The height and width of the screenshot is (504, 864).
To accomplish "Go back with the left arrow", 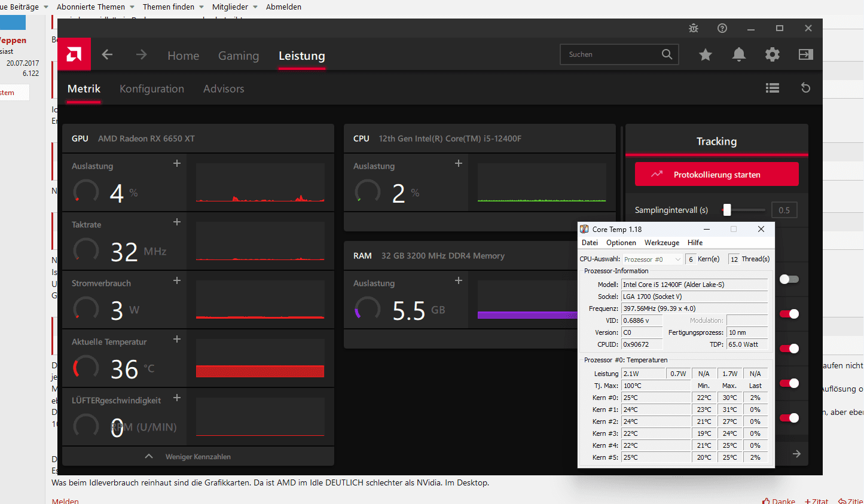I will click(107, 55).
